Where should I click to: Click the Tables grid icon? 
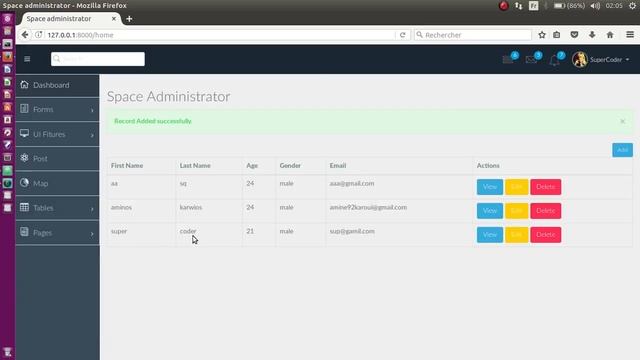[x=24, y=207]
